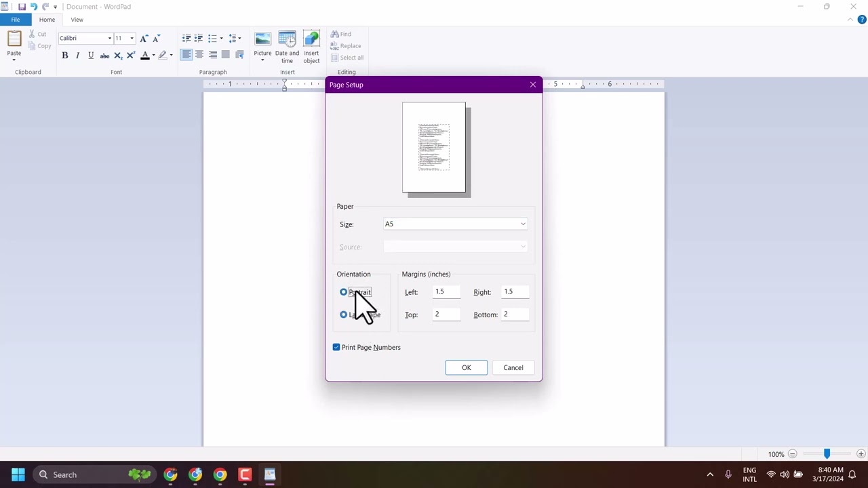Close the Page Setup dialog
This screenshot has width=868, height=488.
click(x=533, y=85)
